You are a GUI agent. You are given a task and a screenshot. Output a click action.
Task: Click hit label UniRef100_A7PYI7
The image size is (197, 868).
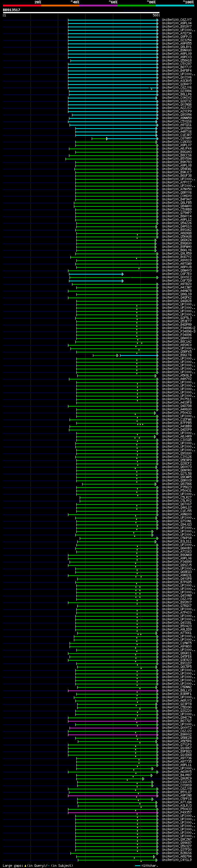coord(176,182)
